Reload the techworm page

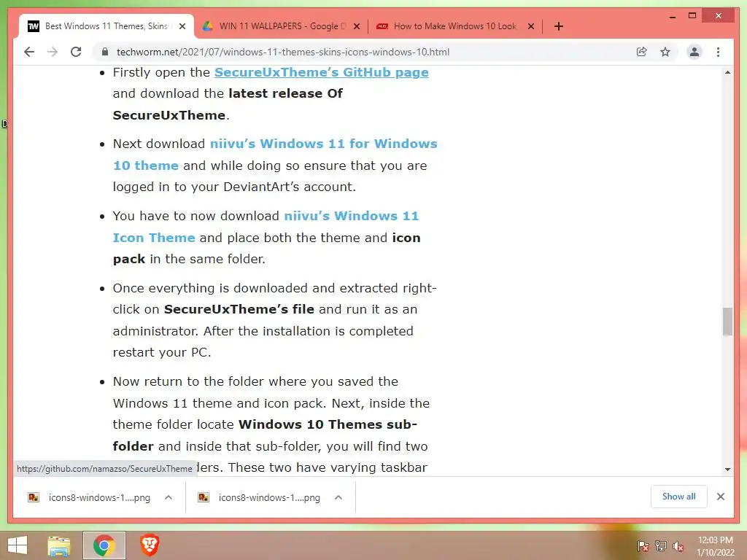(x=76, y=52)
